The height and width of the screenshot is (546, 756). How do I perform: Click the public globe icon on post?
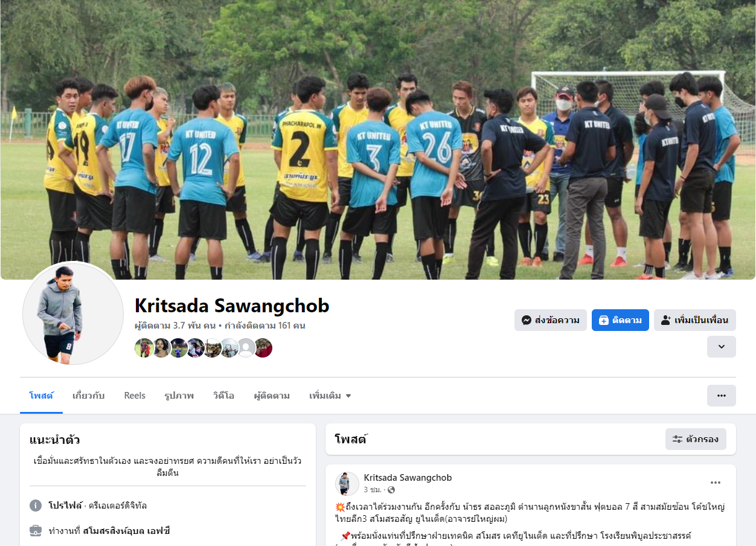click(391, 490)
